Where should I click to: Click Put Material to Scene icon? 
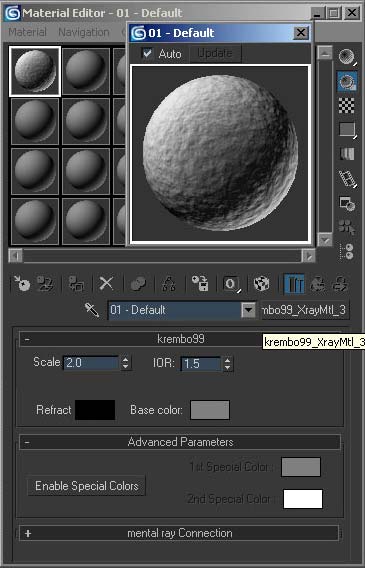pyautogui.click(x=46, y=284)
